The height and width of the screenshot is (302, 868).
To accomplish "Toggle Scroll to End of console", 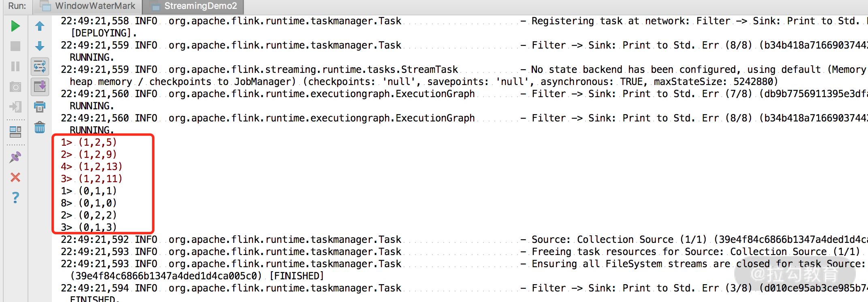I will tap(40, 87).
